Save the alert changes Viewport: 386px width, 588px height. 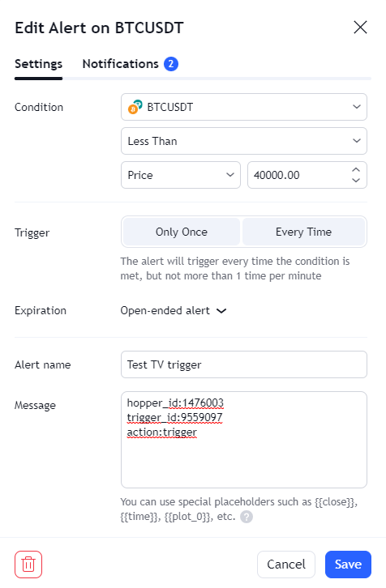coord(348,565)
